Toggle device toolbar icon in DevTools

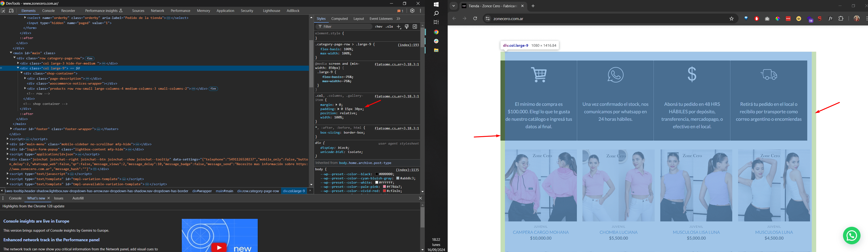point(11,11)
